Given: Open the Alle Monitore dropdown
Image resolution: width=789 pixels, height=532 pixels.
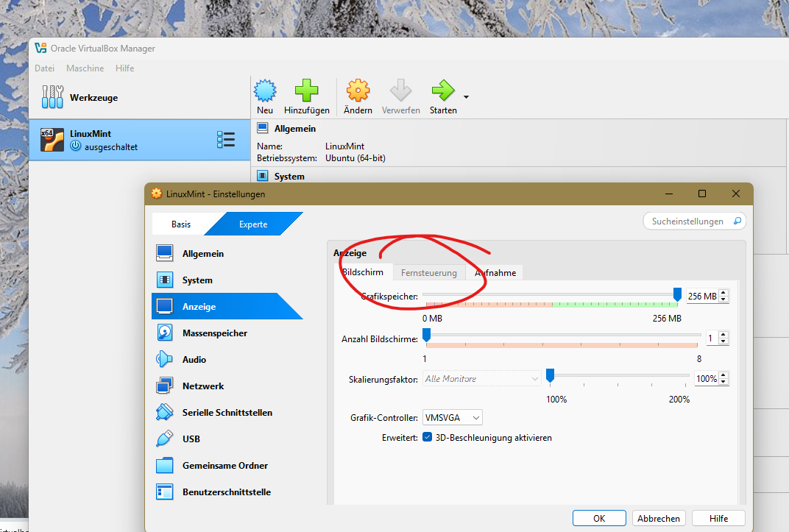Looking at the screenshot, I should (x=481, y=379).
